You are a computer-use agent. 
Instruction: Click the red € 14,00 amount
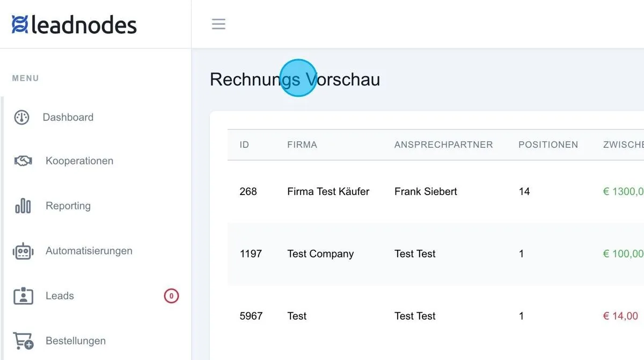pyautogui.click(x=620, y=316)
